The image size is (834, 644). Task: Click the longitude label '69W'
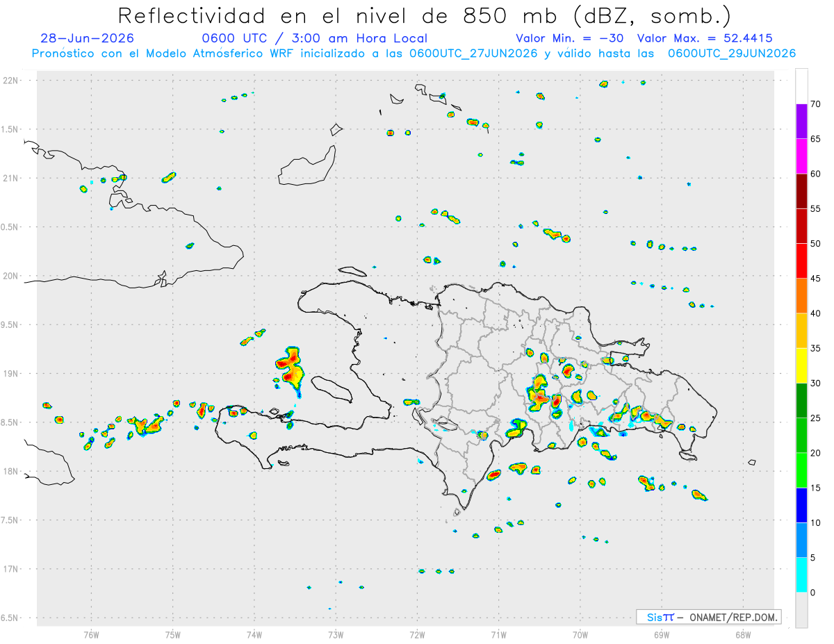(x=662, y=634)
